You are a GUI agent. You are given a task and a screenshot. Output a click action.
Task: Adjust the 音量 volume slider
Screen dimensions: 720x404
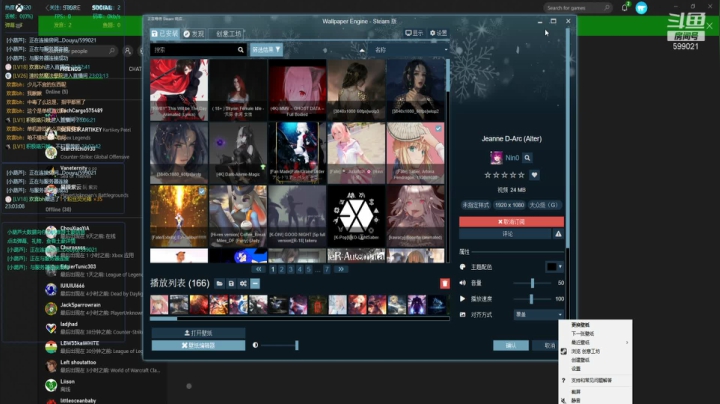pos(532,283)
